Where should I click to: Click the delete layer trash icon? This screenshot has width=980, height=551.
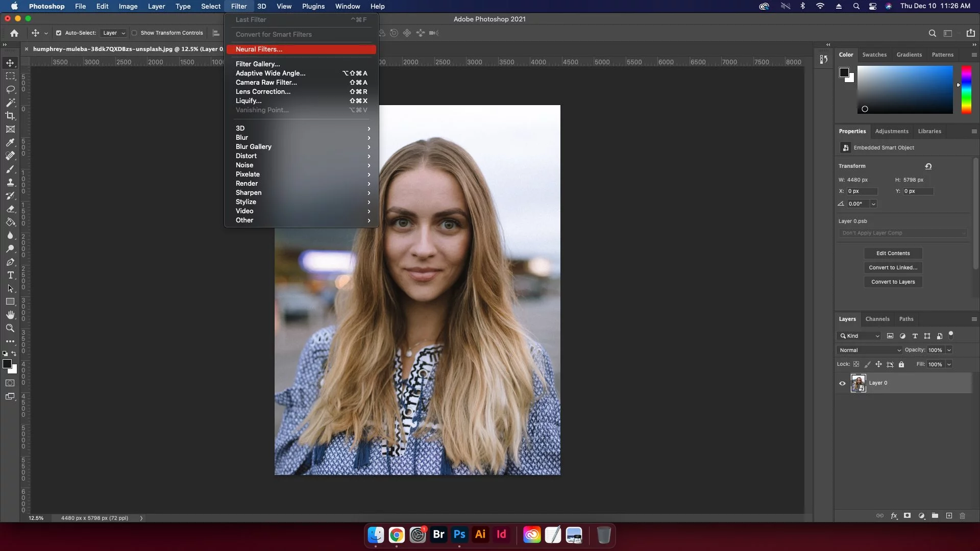point(962,516)
